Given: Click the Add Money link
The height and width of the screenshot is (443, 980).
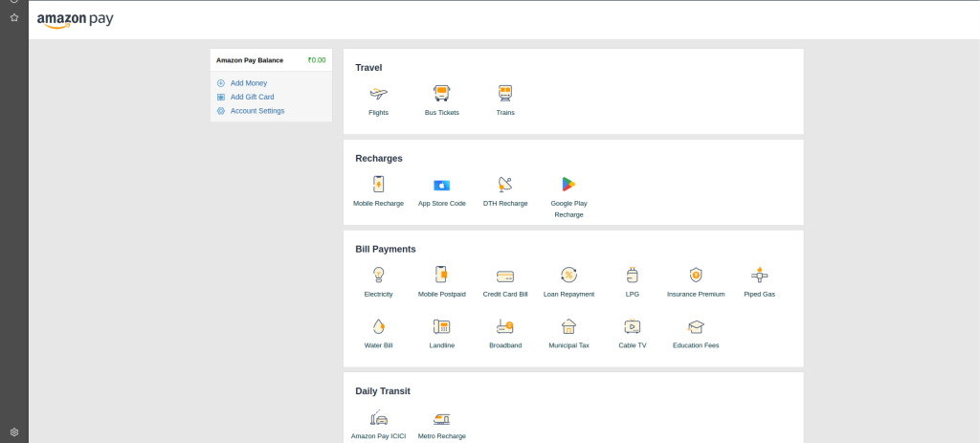Looking at the screenshot, I should tap(248, 83).
